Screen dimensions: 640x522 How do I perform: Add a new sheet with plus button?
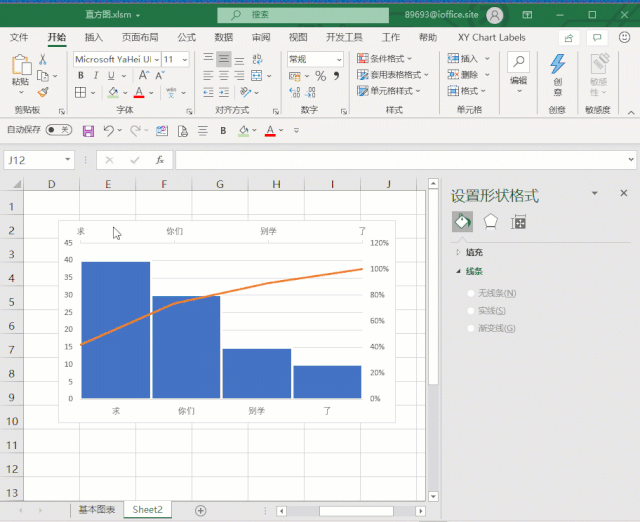tap(200, 510)
